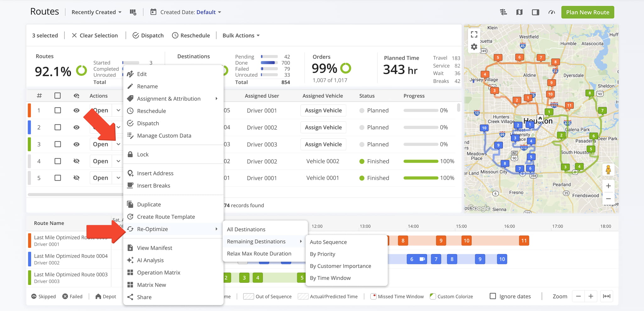This screenshot has width=644, height=311.
Task: Click the Plan New Route button
Action: click(587, 12)
